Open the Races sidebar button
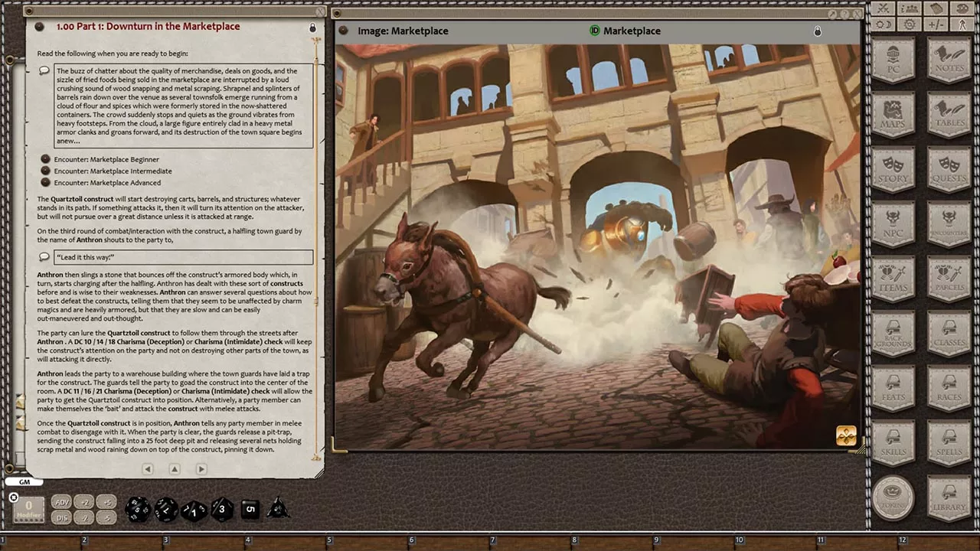The height and width of the screenshot is (551, 980). [x=949, y=389]
